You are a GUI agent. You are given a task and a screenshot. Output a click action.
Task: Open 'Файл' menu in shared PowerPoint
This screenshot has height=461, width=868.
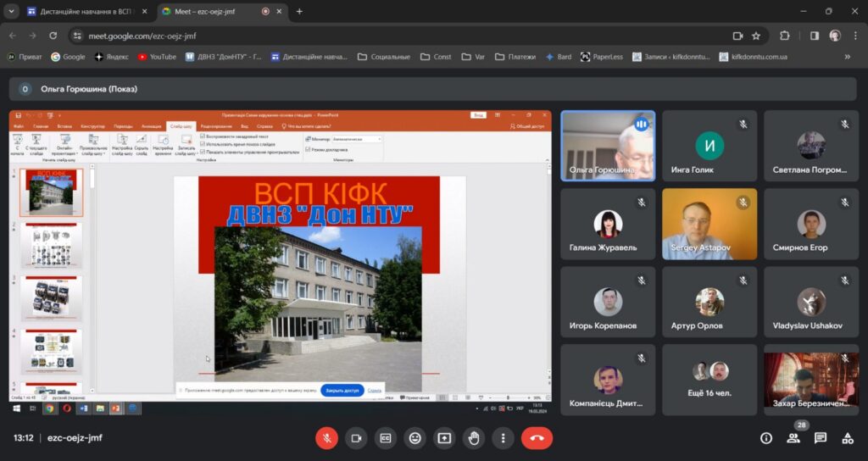[19, 127]
